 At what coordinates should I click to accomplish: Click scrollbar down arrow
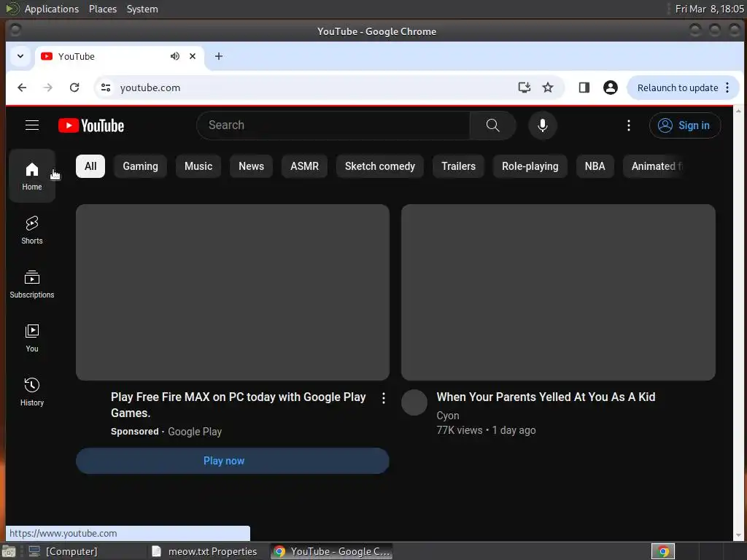coord(738,536)
